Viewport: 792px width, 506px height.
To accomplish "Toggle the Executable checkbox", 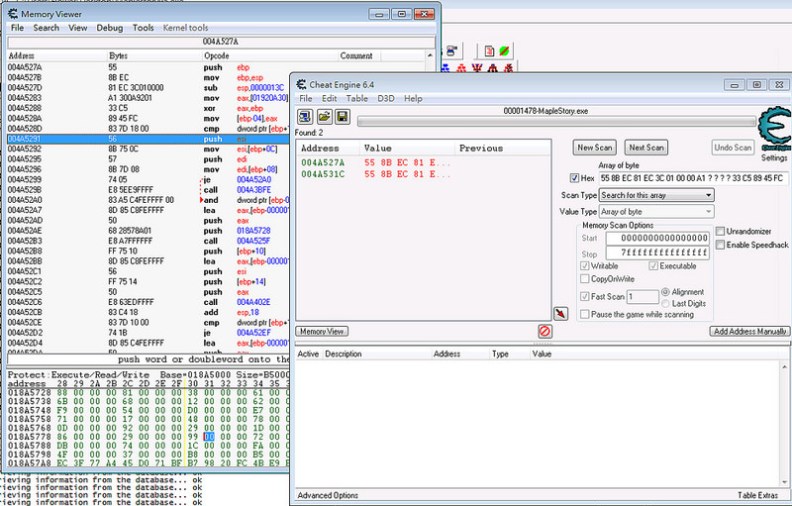I will tap(654, 266).
